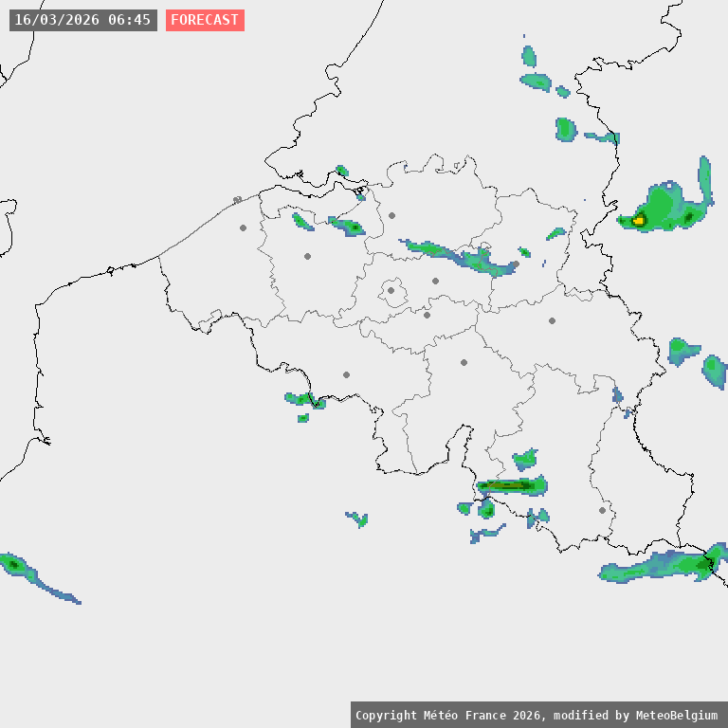Click the topmost rain cell over the Netherlands
This screenshot has height=728, width=728.
pos(528,56)
